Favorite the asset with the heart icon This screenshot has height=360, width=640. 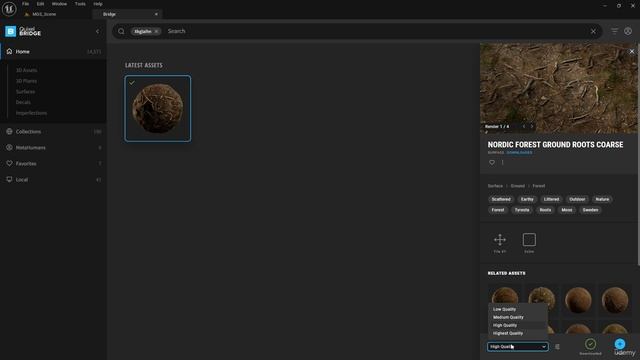point(492,162)
